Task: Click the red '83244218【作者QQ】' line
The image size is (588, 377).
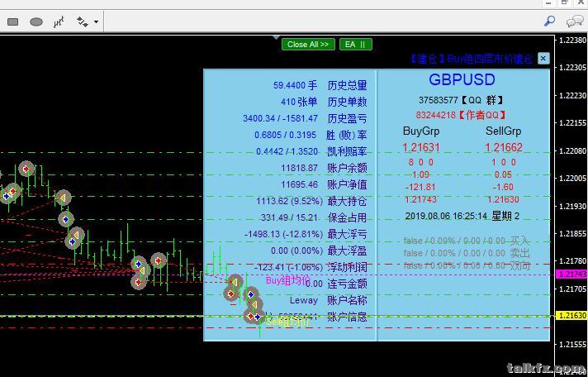Action: coord(461,115)
